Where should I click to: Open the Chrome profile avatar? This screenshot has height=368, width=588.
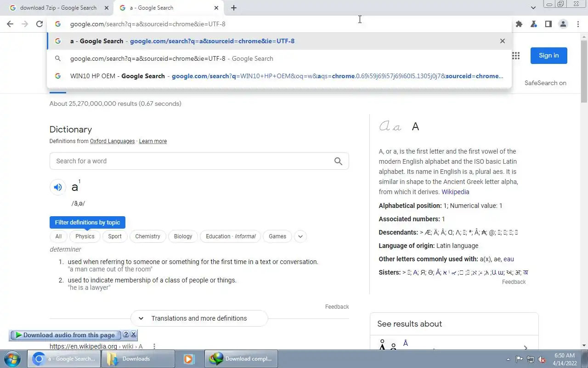(563, 24)
